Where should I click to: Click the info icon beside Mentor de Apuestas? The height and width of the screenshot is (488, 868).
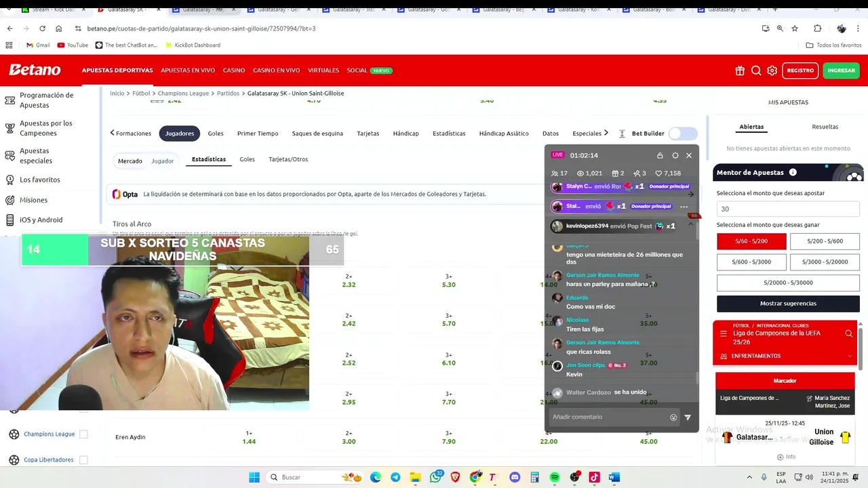(x=793, y=173)
